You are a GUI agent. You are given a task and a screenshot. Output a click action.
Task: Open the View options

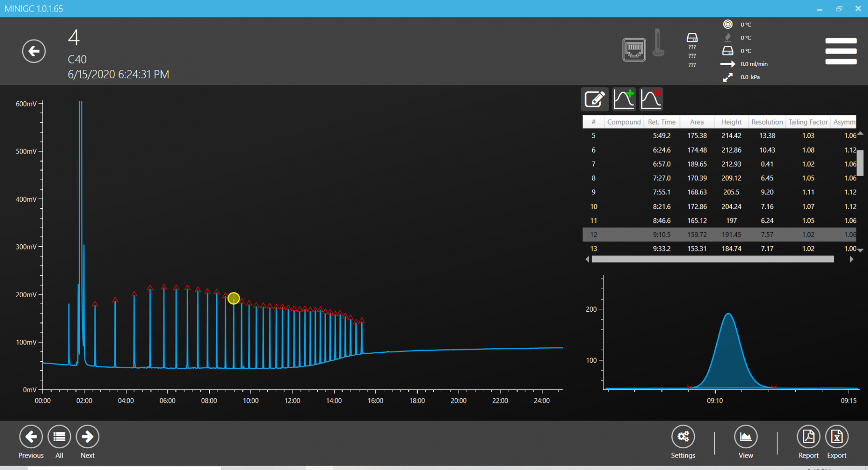746,437
